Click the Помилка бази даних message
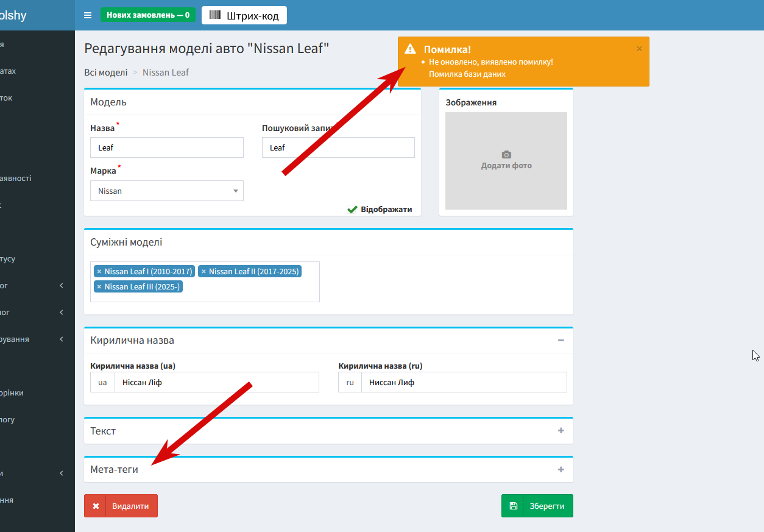The image size is (764, 532). click(x=467, y=74)
